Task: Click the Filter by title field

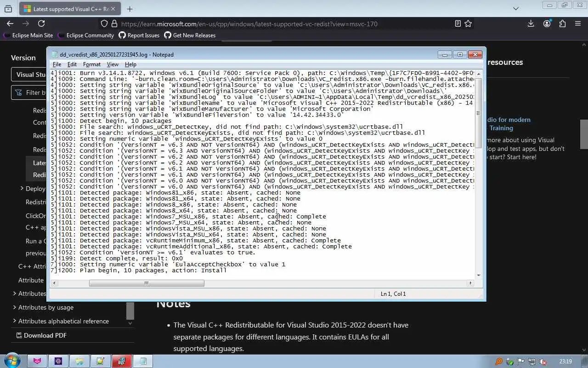Action: [x=28, y=92]
